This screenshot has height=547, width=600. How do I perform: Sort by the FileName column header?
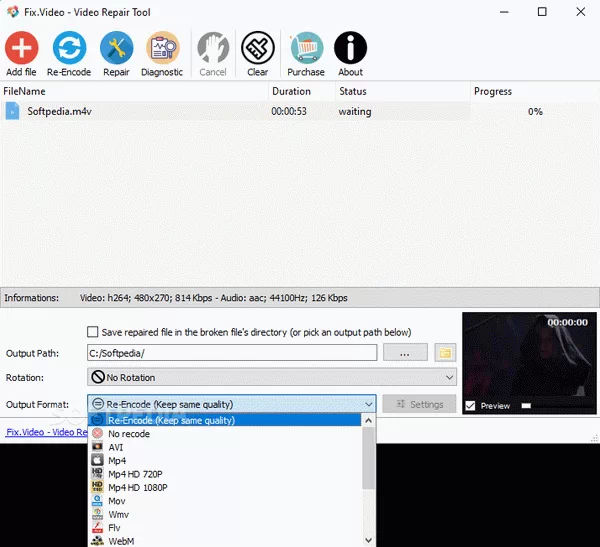coord(134,91)
